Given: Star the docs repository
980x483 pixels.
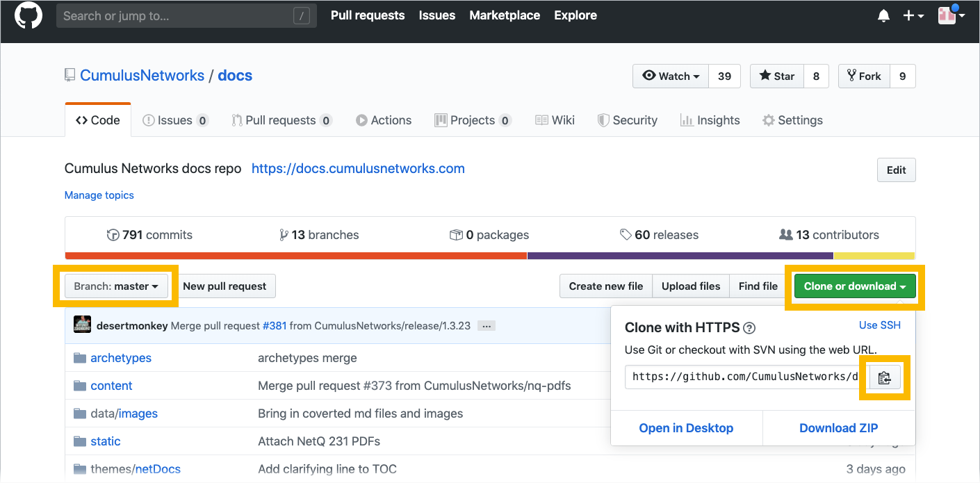Looking at the screenshot, I should pyautogui.click(x=777, y=76).
